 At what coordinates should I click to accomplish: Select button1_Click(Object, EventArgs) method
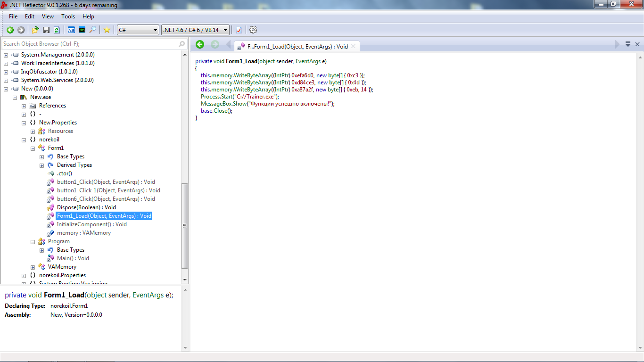point(106,182)
